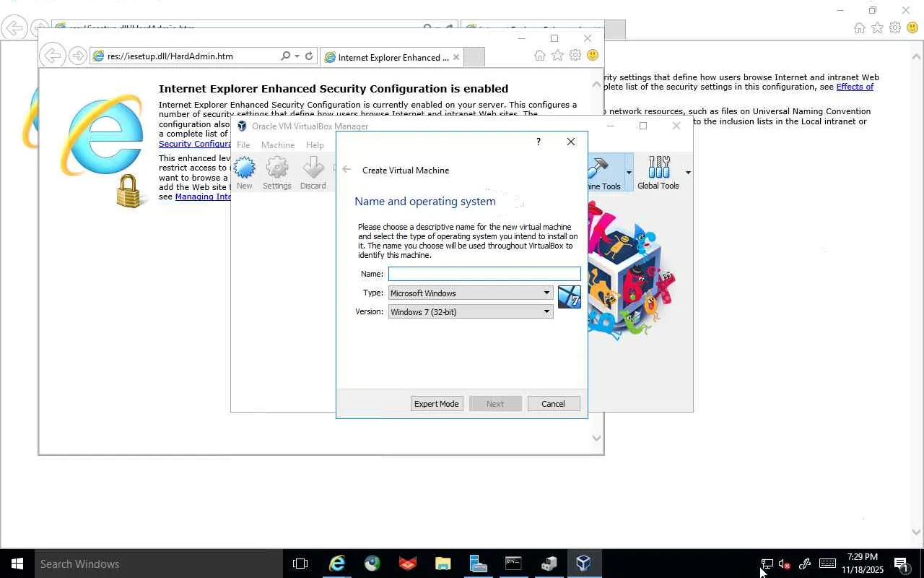The height and width of the screenshot is (578, 924).
Task: Click the question mark help button in the dialog
Action: 538,142
